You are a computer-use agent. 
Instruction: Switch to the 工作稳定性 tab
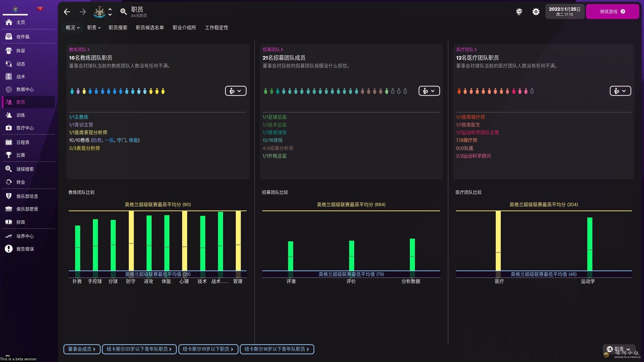pyautogui.click(x=217, y=27)
